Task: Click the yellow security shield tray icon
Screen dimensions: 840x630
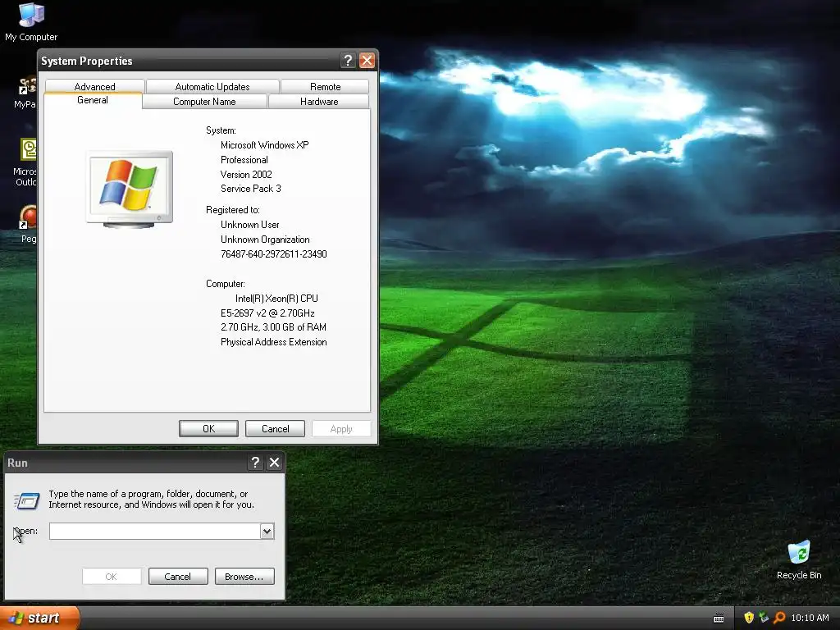Action: 748,618
